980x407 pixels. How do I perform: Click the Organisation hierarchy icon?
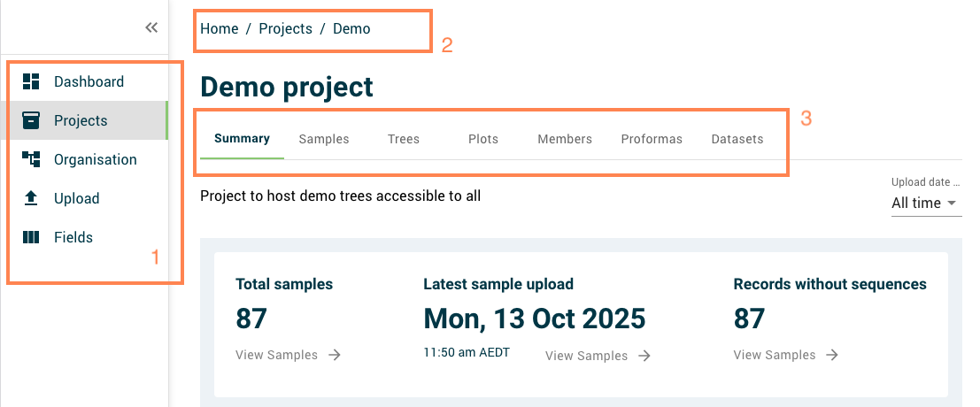(31, 160)
